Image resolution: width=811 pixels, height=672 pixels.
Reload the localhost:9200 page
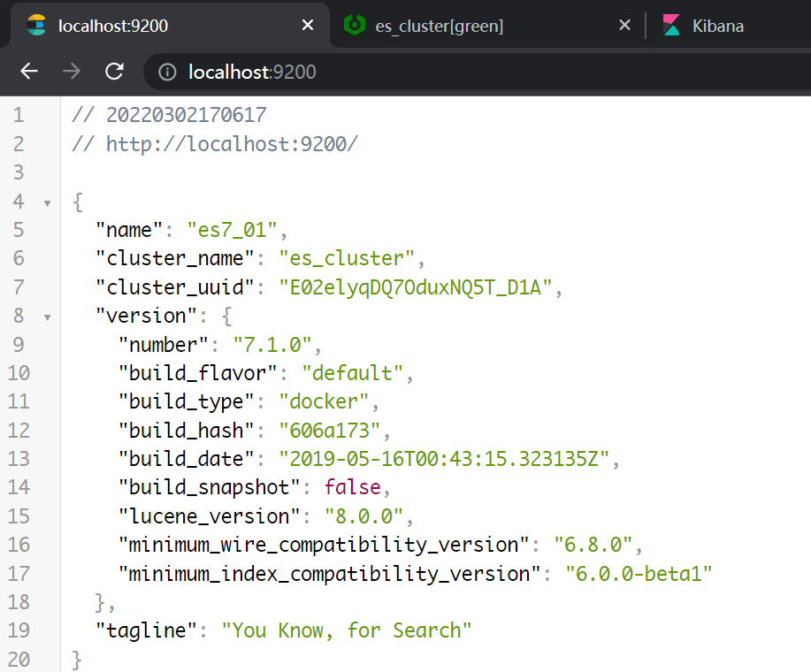[114, 72]
